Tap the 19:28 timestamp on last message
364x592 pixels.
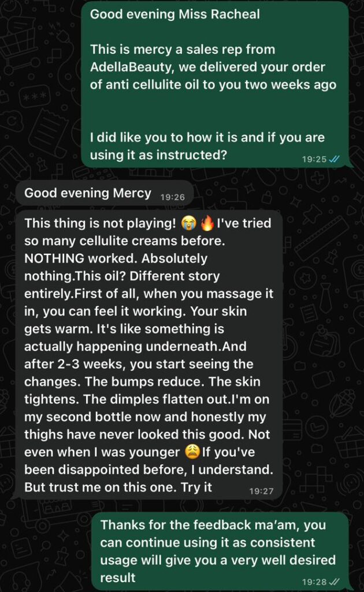(314, 582)
